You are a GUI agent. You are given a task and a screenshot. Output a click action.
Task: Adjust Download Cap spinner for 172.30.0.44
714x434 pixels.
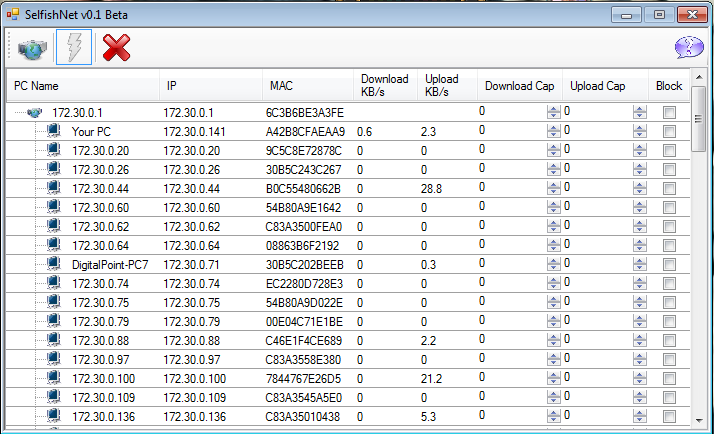[553, 188]
